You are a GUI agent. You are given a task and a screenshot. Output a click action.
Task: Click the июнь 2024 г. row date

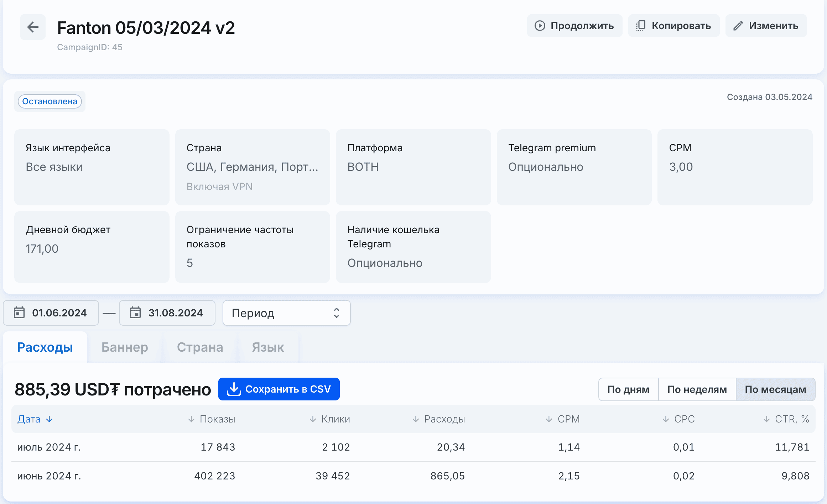click(x=49, y=476)
